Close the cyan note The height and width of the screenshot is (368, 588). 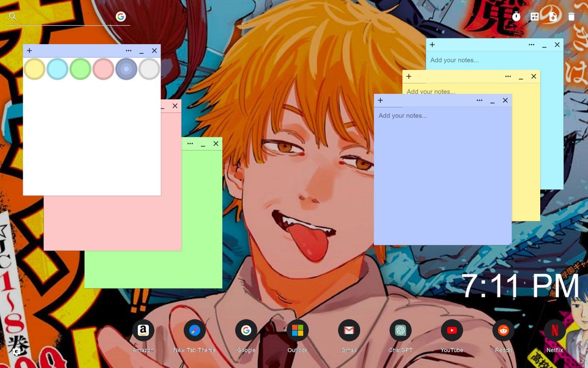(x=557, y=45)
